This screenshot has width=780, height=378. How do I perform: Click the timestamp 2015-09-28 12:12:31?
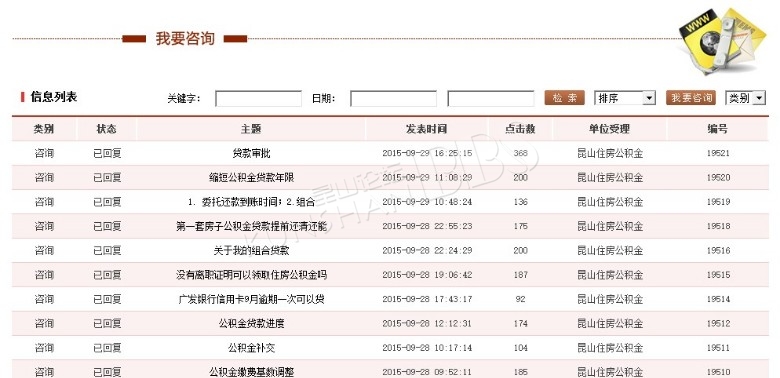coord(427,324)
